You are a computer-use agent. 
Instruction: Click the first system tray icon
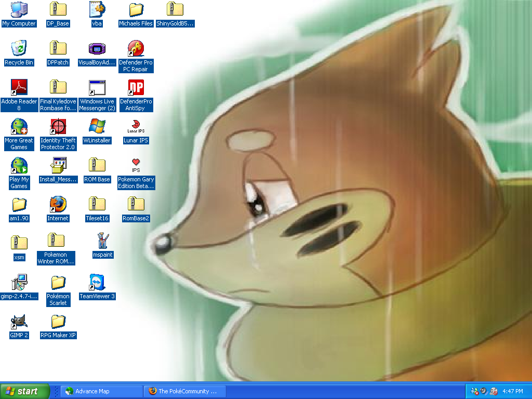tap(475, 391)
